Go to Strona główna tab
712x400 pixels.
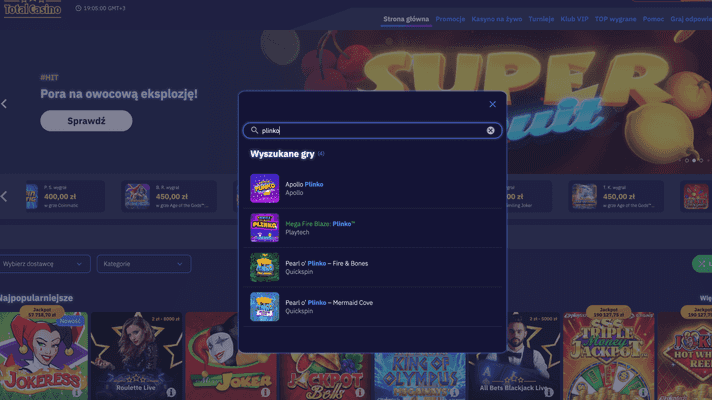click(x=406, y=19)
